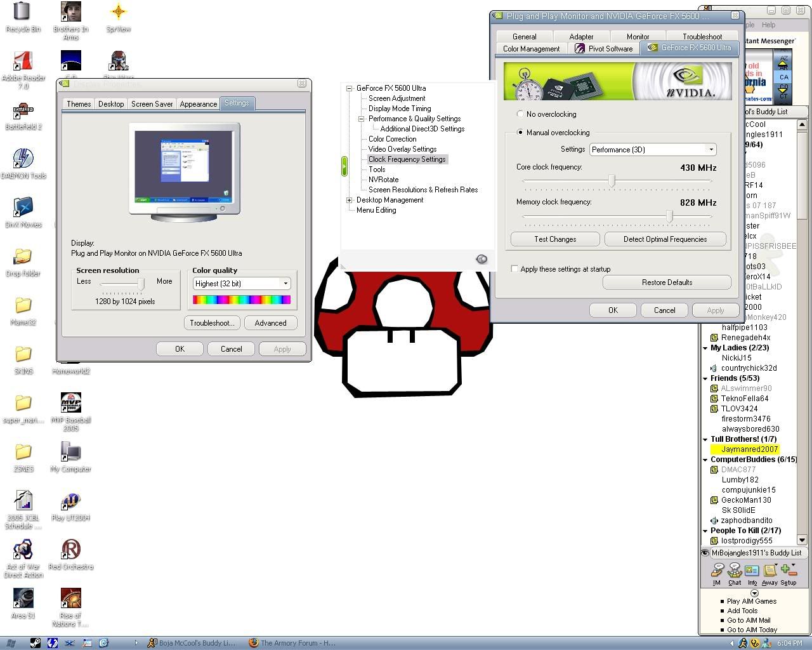Click the Away icon in AIM Buddy List

[769, 574]
